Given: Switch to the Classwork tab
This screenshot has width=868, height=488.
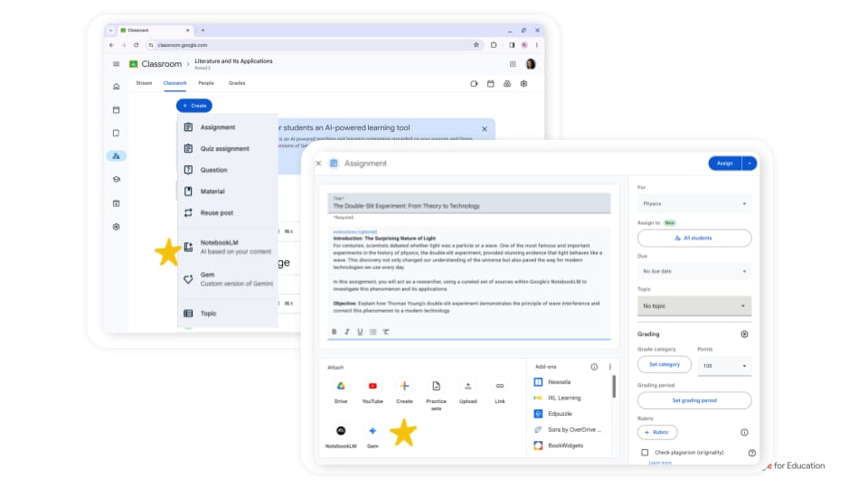Looking at the screenshot, I should (175, 83).
